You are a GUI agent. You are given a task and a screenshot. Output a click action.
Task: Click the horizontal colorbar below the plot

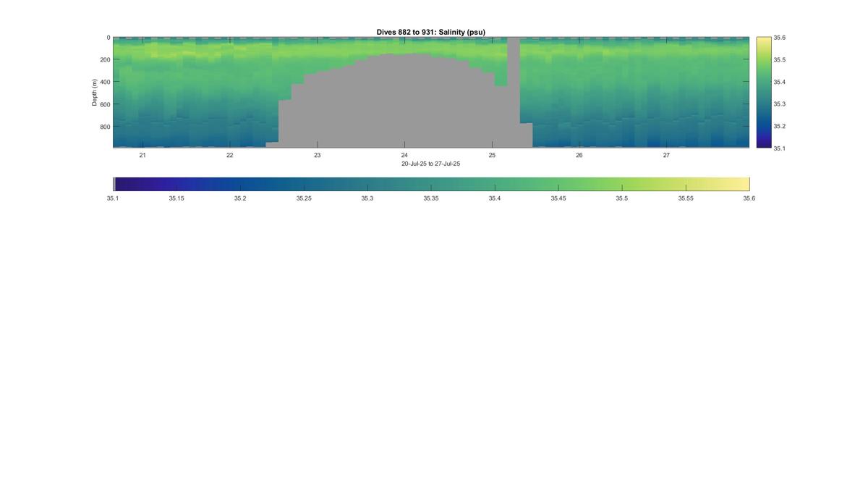coord(431,184)
